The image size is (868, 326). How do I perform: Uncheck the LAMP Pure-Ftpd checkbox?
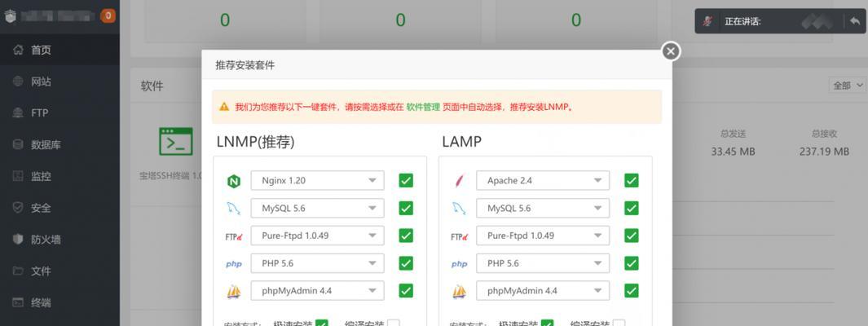point(631,236)
